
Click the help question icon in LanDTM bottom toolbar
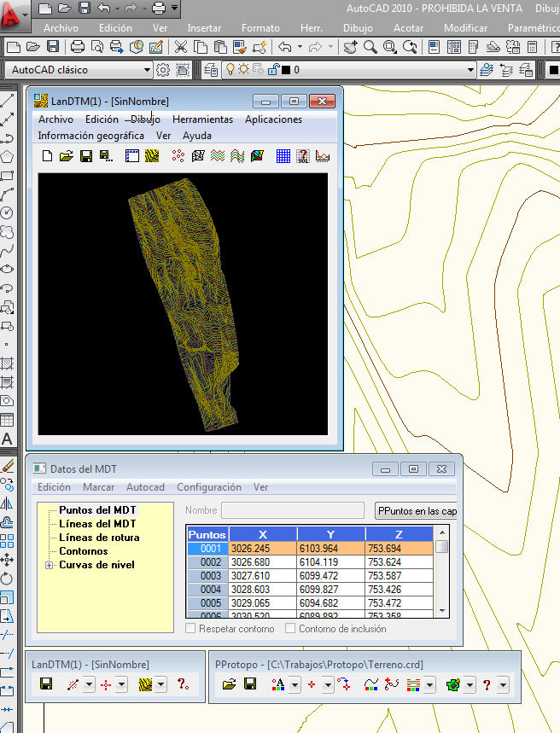pos(183,685)
